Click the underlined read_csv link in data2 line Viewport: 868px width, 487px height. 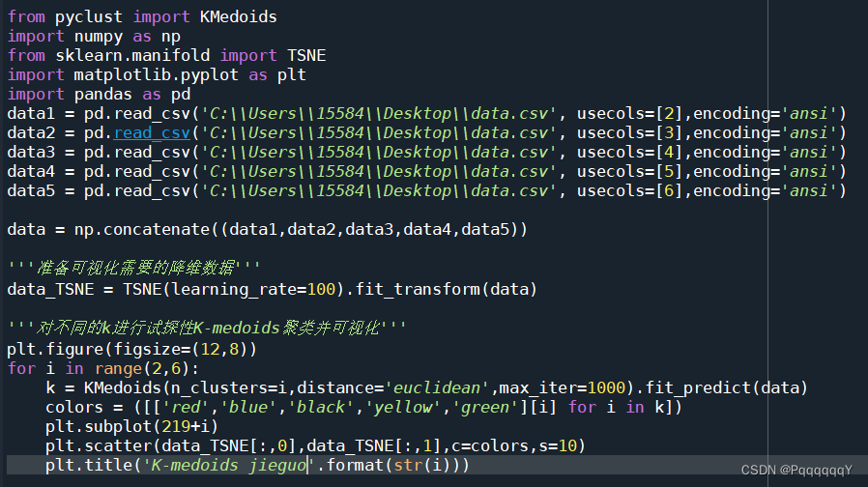click(152, 133)
